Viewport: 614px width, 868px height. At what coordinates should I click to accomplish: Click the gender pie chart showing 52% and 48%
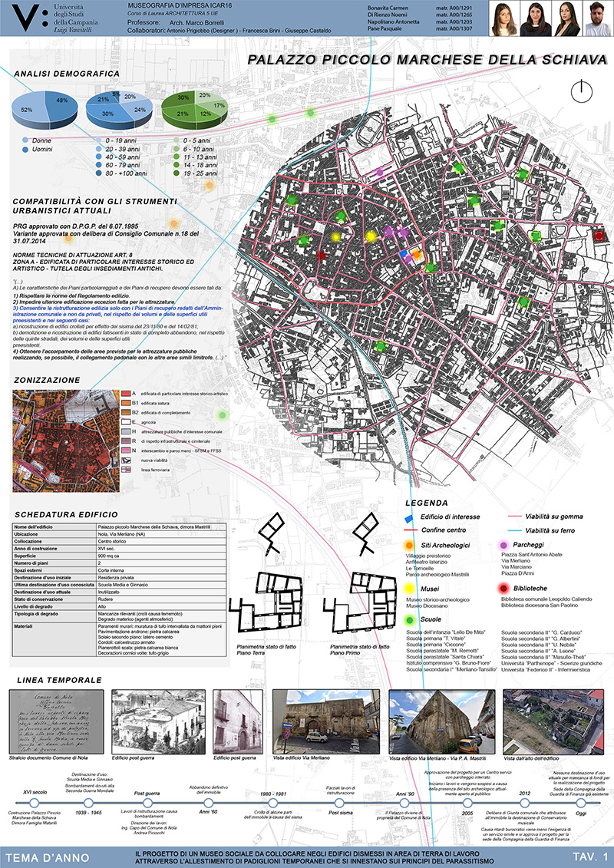pos(44,109)
